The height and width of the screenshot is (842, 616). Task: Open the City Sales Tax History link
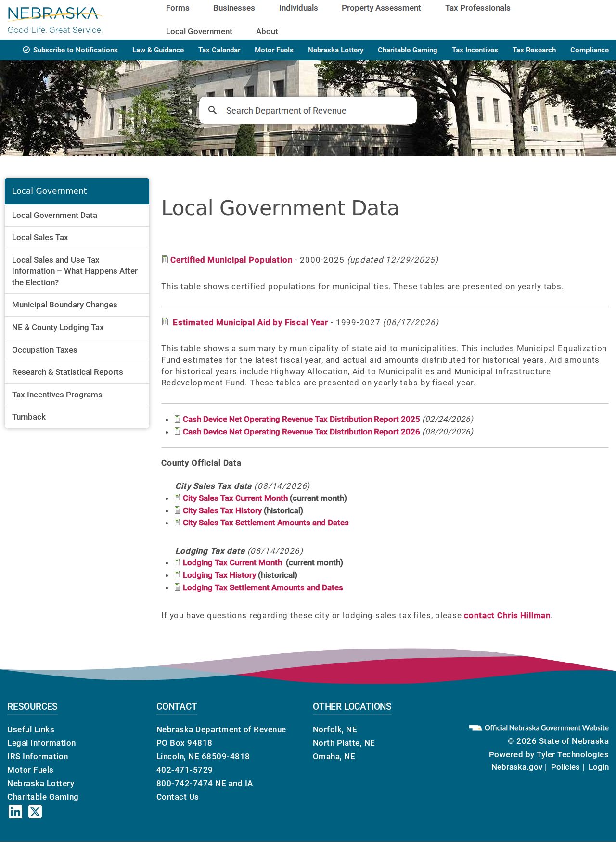pos(222,510)
